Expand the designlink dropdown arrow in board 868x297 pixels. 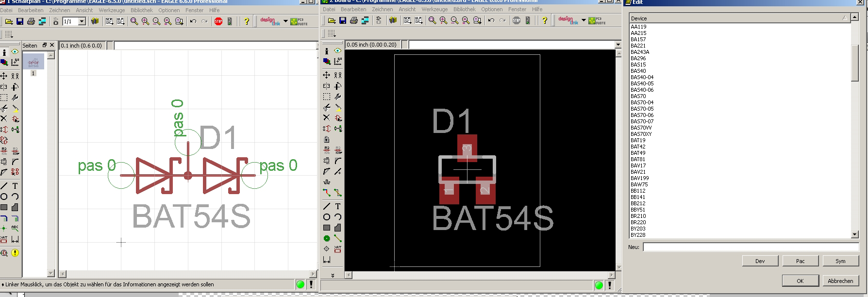(584, 20)
